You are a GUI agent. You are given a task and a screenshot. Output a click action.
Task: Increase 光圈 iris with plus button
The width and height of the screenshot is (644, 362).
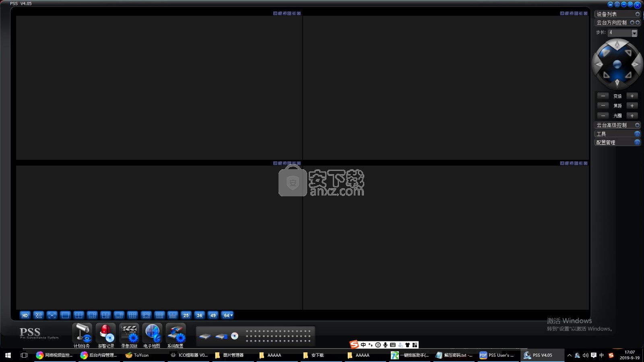[632, 115]
